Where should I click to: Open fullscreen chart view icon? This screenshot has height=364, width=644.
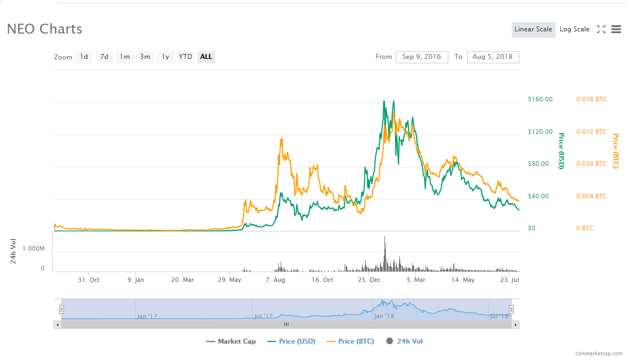click(x=601, y=29)
